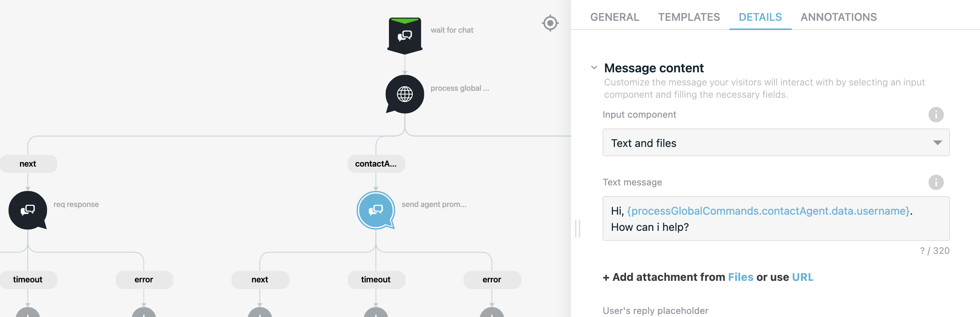980x317 pixels.
Task: Select the req response chat node
Action: click(28, 210)
